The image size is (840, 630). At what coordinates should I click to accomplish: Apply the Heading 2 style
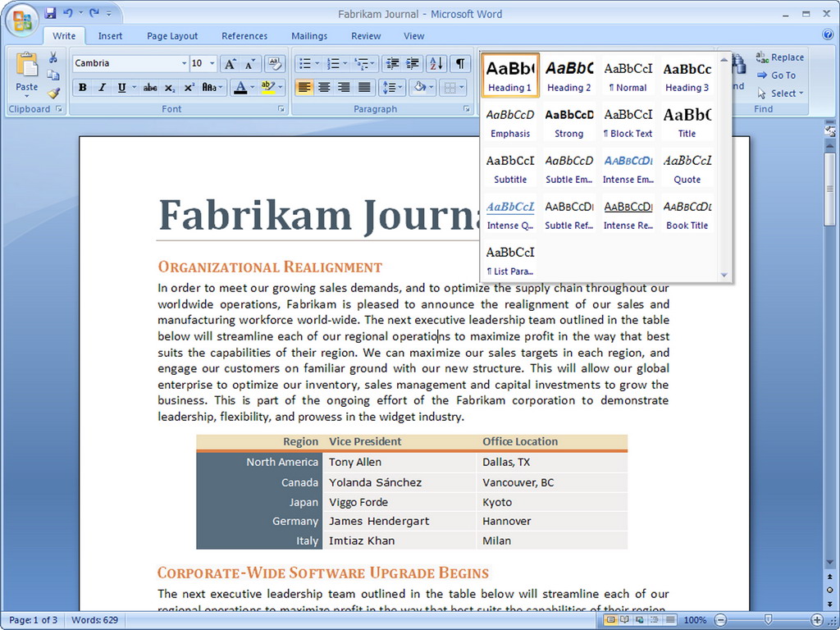569,75
